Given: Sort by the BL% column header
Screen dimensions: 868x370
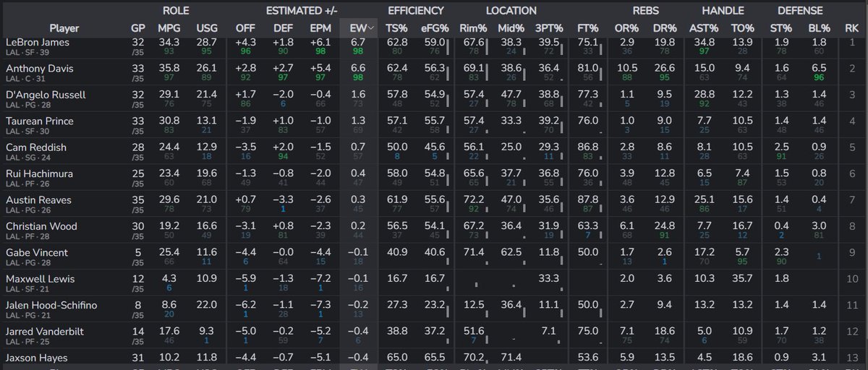Looking at the screenshot, I should (x=819, y=29).
